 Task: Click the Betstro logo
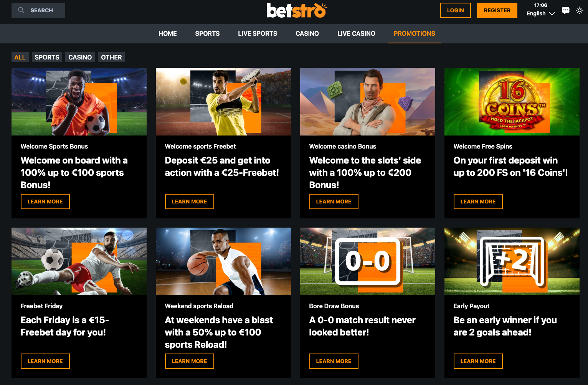(x=297, y=10)
